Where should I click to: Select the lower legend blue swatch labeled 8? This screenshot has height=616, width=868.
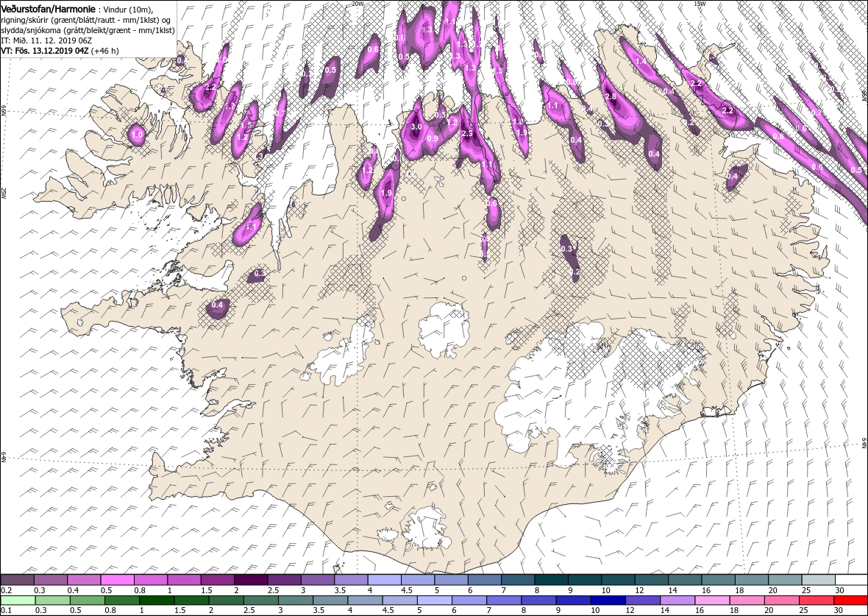click(x=538, y=601)
